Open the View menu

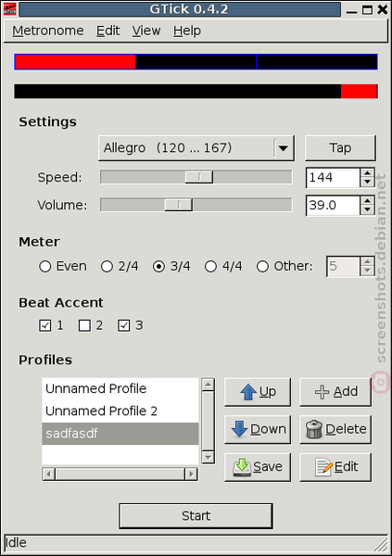pos(146,31)
